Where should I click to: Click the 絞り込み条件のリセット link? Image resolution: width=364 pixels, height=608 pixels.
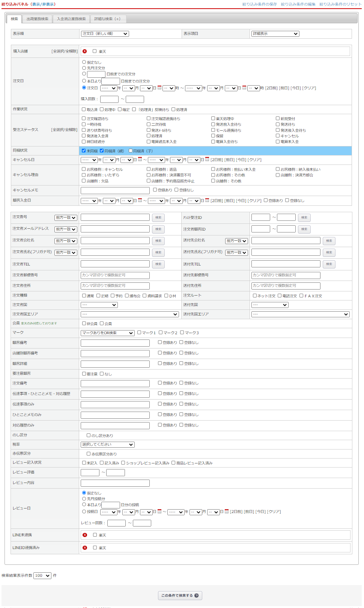click(340, 4)
